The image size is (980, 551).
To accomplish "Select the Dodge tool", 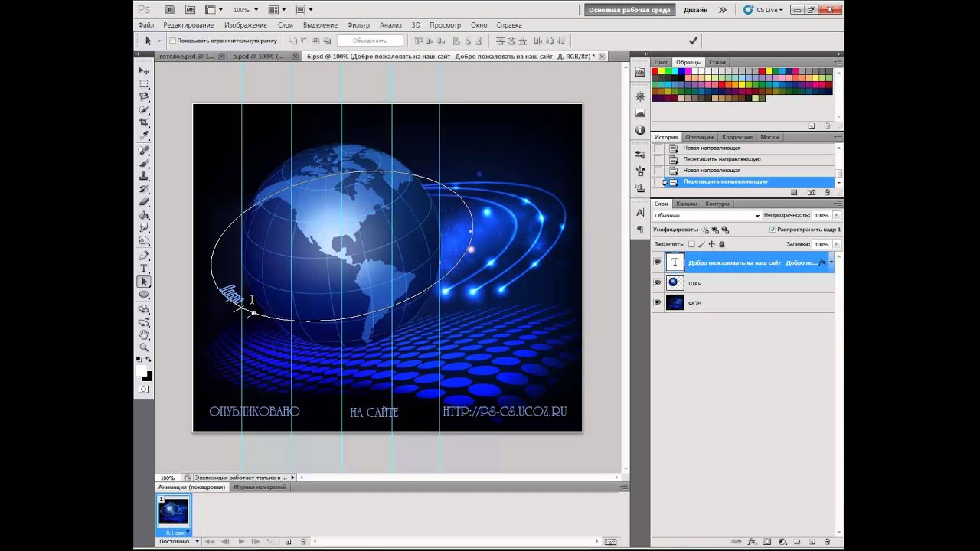I will point(144,240).
